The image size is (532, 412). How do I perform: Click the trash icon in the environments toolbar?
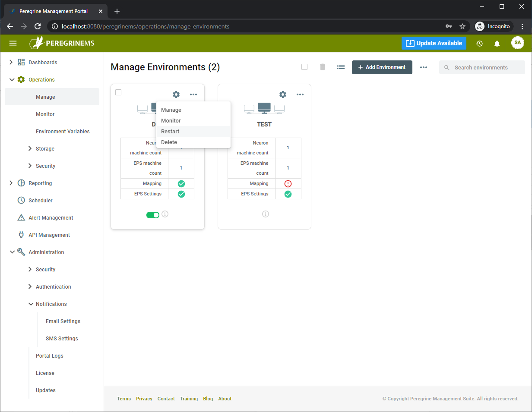(323, 67)
